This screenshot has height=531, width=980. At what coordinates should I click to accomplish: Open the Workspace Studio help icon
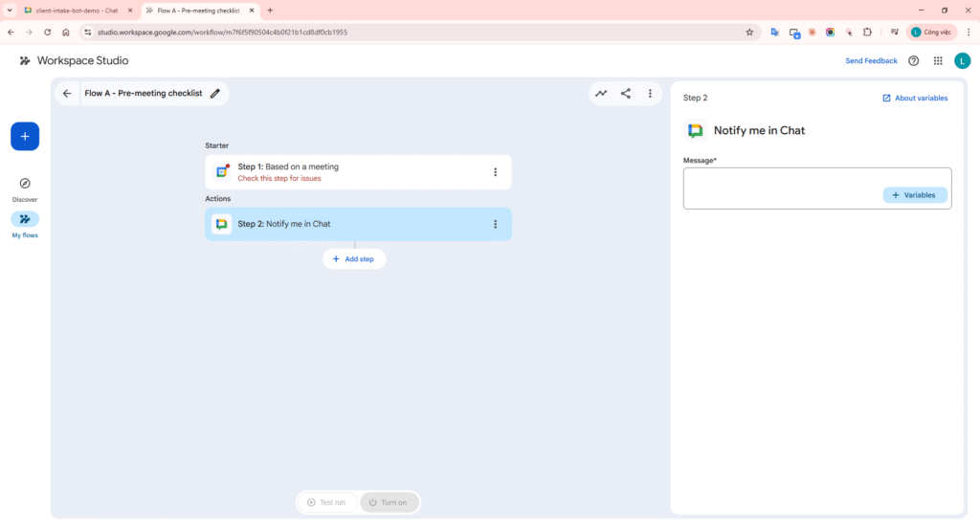pos(913,61)
